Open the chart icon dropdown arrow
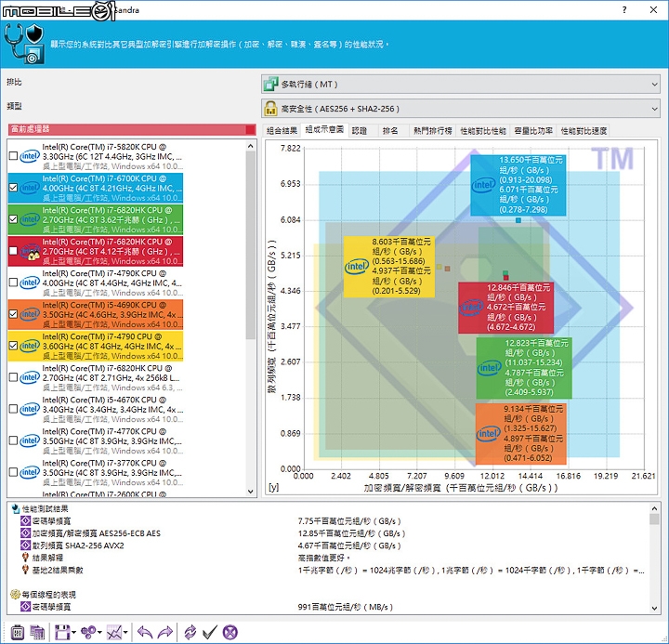The height and width of the screenshot is (644, 669). click(x=125, y=633)
